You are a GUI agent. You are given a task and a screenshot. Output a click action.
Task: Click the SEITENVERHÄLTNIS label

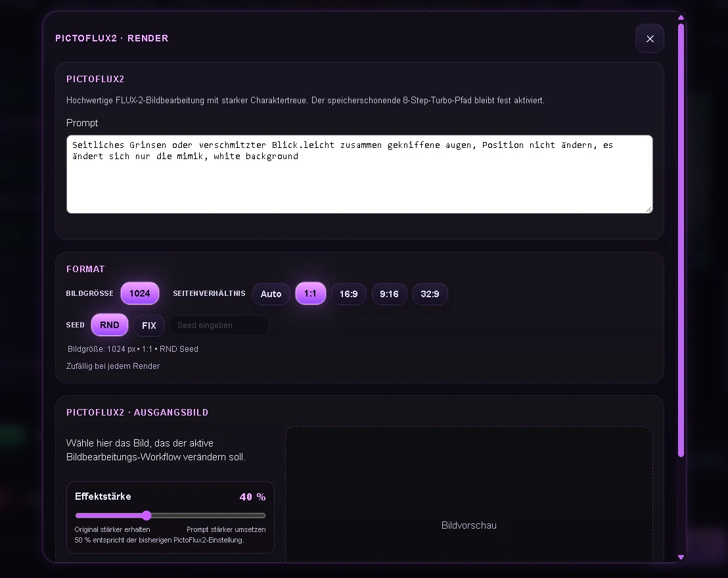coord(209,294)
